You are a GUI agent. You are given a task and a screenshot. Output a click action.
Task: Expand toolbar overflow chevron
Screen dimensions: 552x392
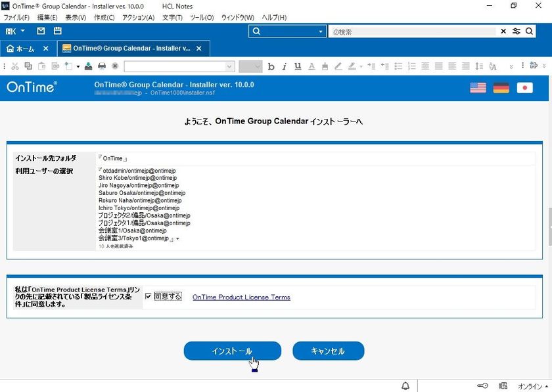point(511,66)
